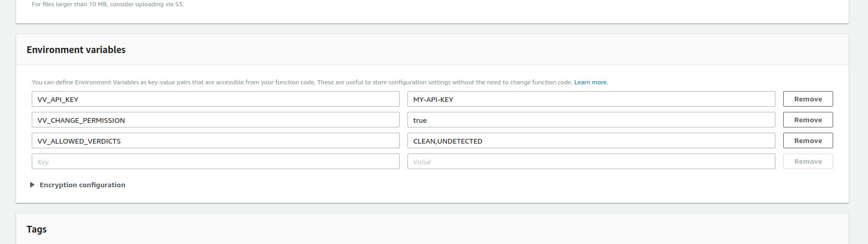Select the VV_CHANGE_PERMISSION key field
The width and height of the screenshot is (868, 244).
(215, 120)
